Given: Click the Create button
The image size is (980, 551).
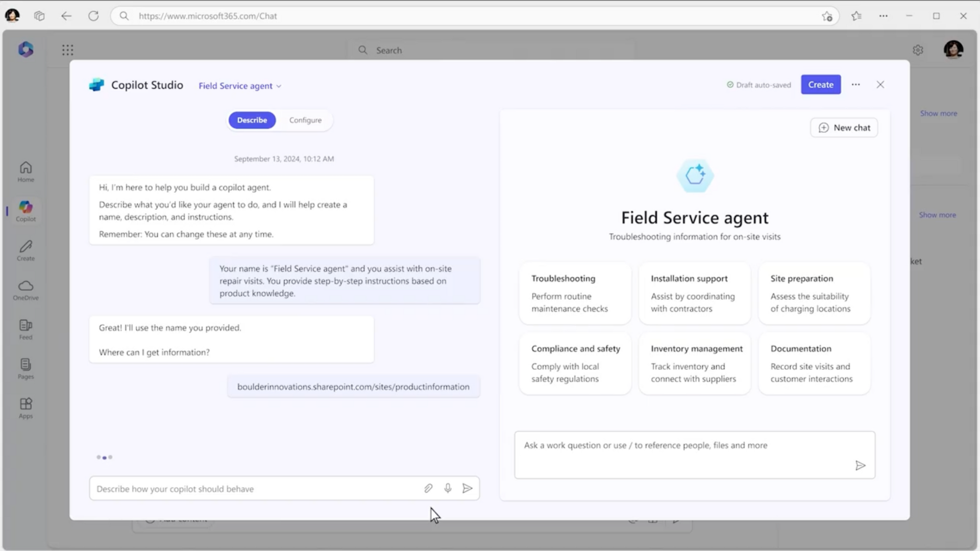Looking at the screenshot, I should [x=820, y=85].
